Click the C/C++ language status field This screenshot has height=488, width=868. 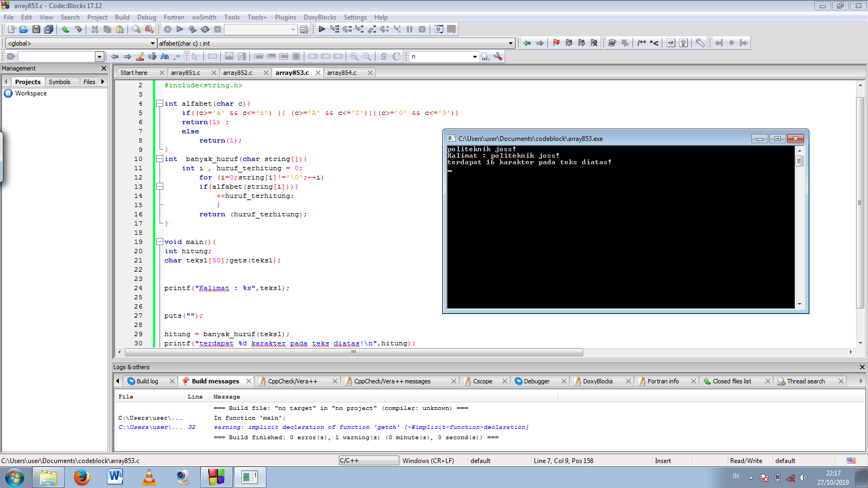point(369,460)
